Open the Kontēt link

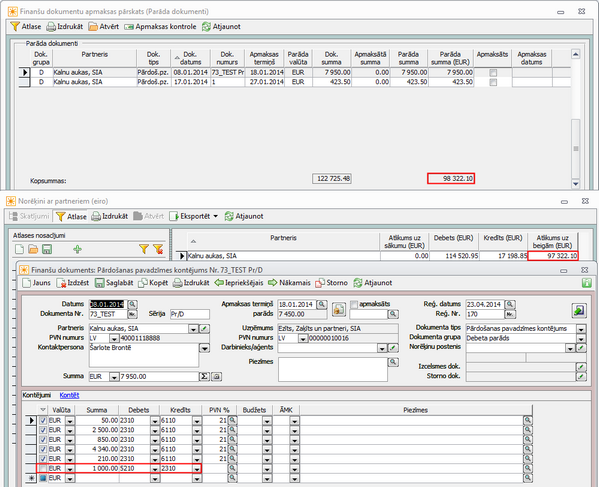point(69,395)
